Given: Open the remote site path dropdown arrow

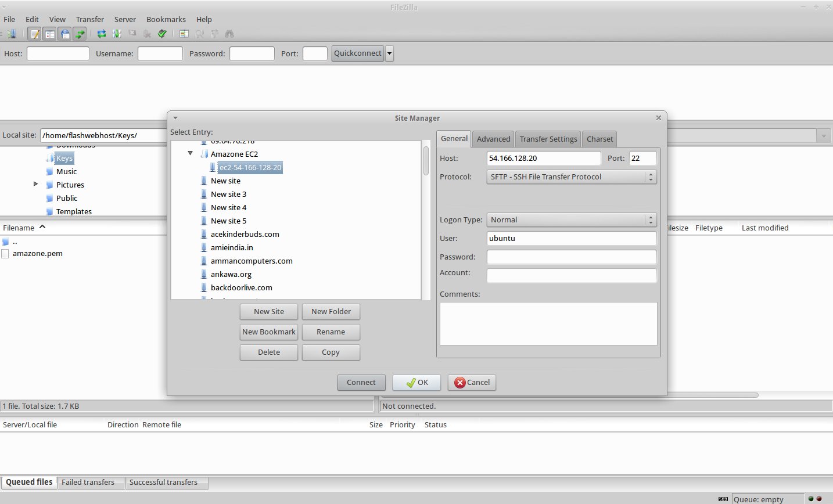Looking at the screenshot, I should [824, 136].
